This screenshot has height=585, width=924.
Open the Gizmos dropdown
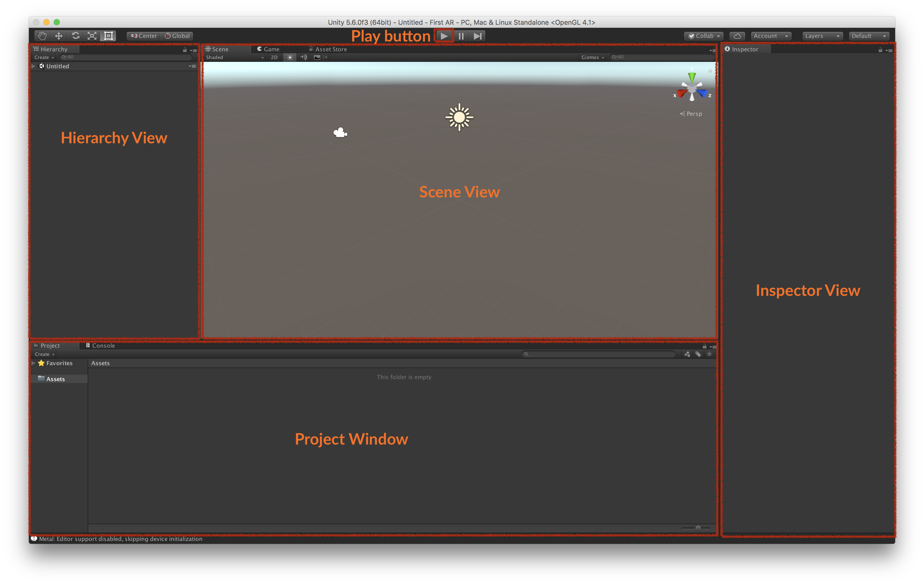pyautogui.click(x=592, y=57)
